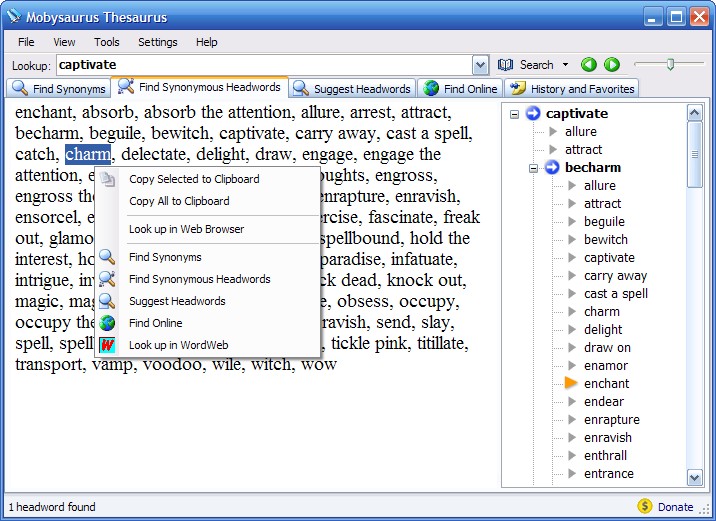Screen dimensions: 716x521
Task: Switch to History and Favorites tab
Action: click(x=572, y=88)
